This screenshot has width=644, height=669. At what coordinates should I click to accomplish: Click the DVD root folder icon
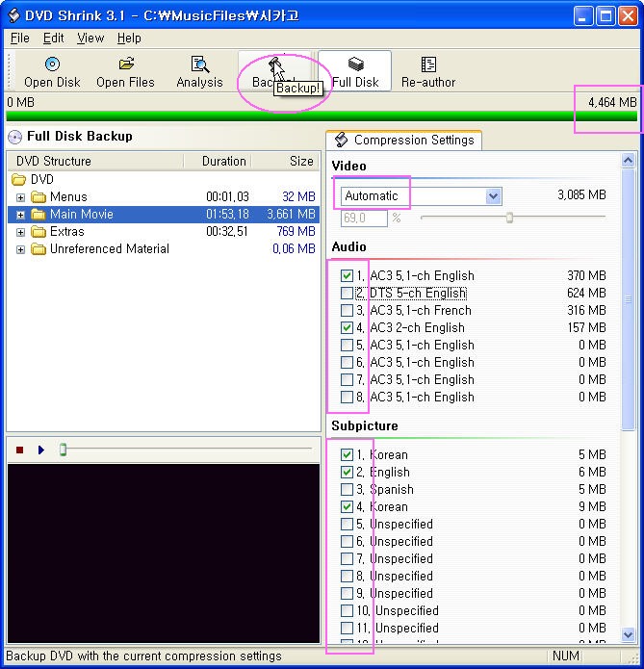pos(19,179)
